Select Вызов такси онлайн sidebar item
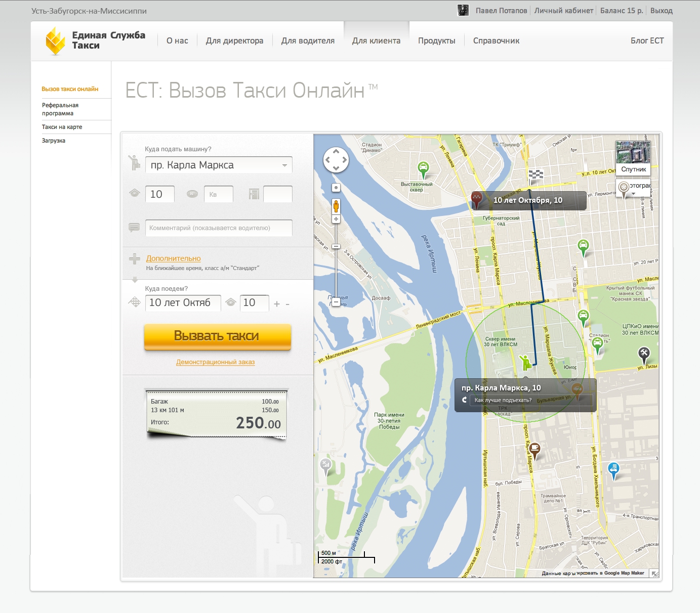This screenshot has height=613, width=700. (x=70, y=89)
